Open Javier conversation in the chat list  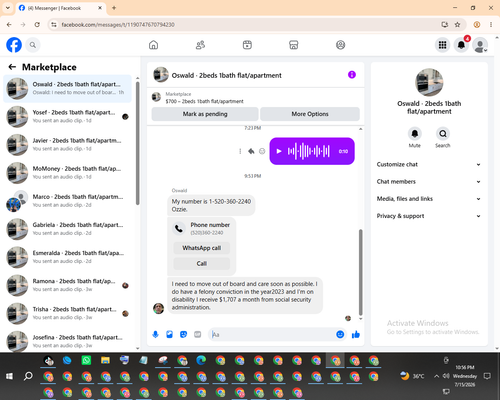(67, 145)
